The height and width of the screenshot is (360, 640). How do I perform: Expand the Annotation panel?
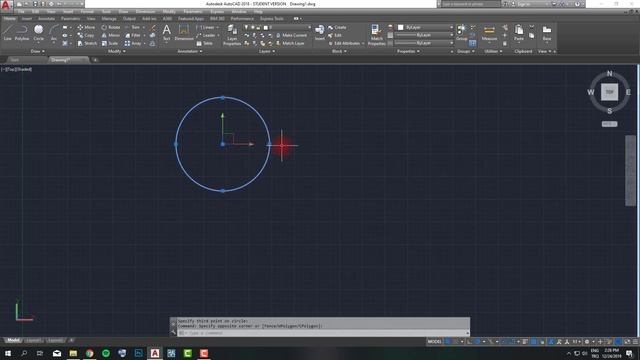(x=190, y=51)
